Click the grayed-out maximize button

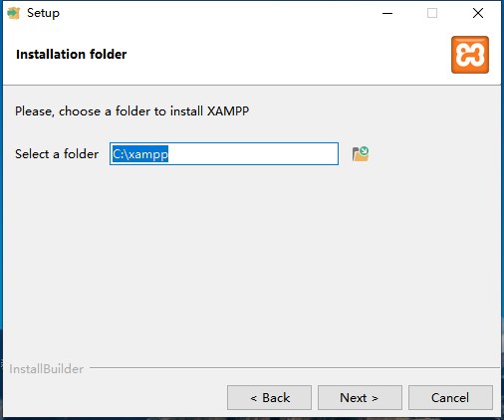point(432,13)
